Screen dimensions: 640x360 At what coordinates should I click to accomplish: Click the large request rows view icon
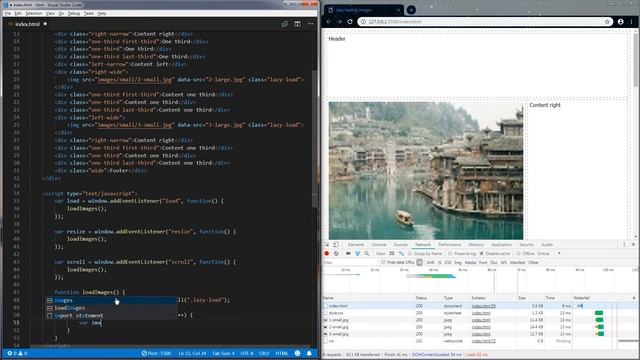tap(392, 253)
